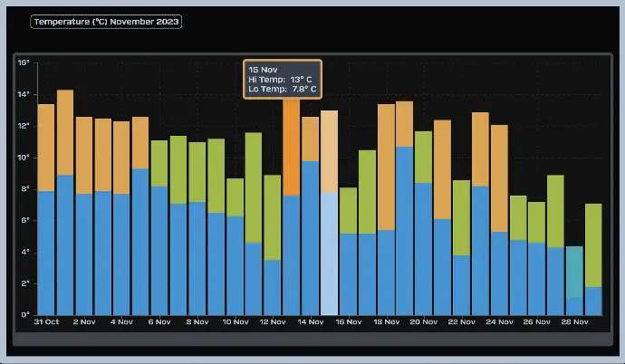Screen dimensions: 625x364
Task: Click the horizontal scrollbar below the chart
Action: click(312, 340)
